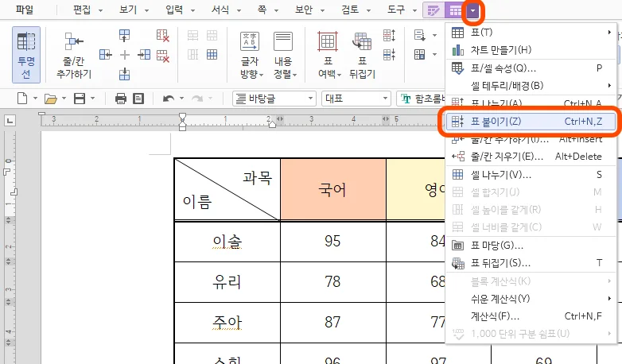
Task: Insert a column to the left icon
Action: click(x=106, y=54)
